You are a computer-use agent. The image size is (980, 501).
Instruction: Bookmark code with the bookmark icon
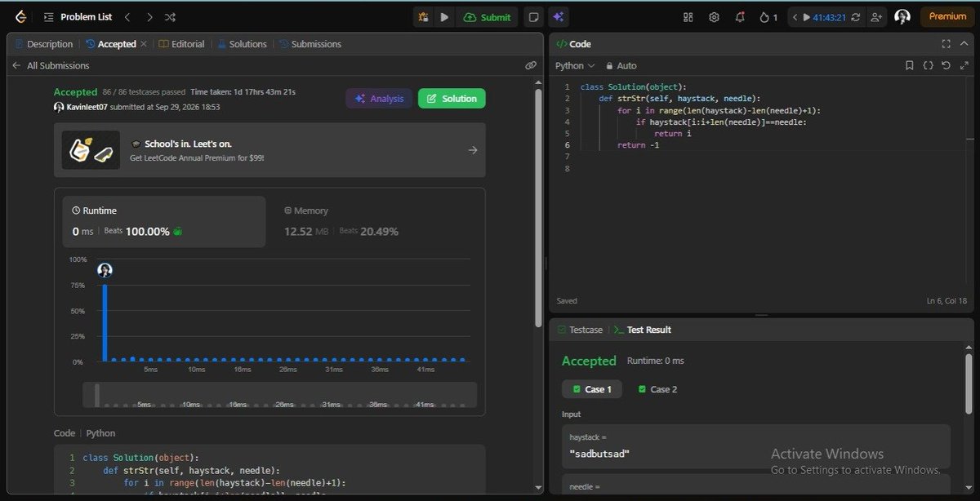coord(910,65)
